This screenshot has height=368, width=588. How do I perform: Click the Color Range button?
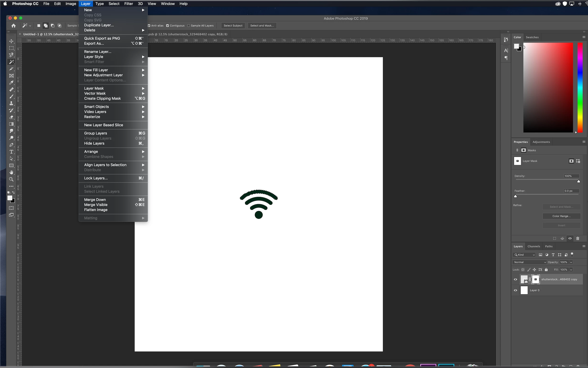click(561, 216)
